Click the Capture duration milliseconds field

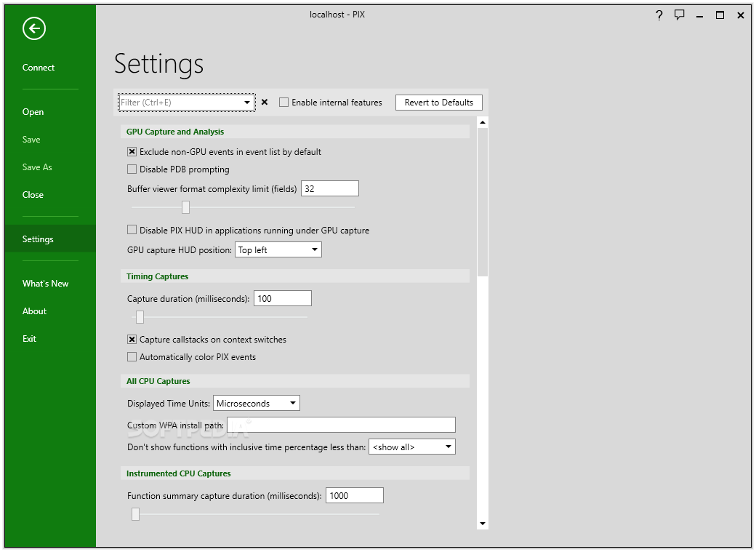283,298
